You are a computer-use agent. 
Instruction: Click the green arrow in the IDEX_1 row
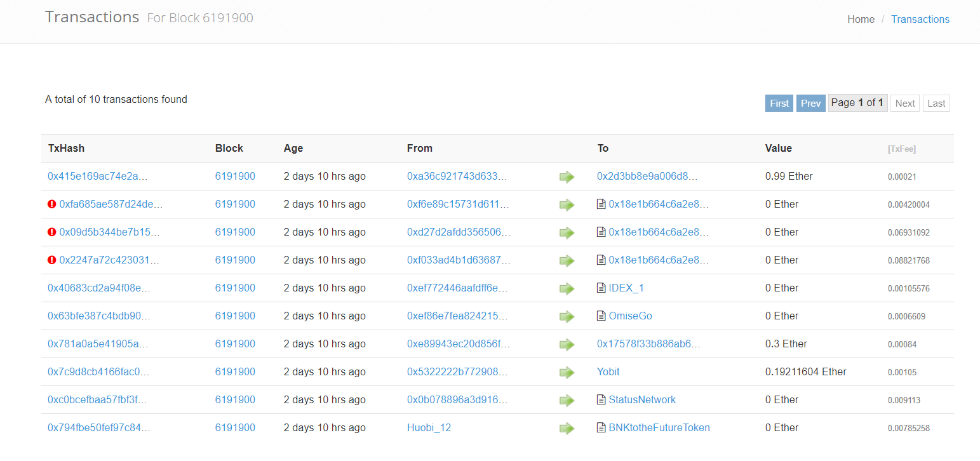pyautogui.click(x=567, y=289)
